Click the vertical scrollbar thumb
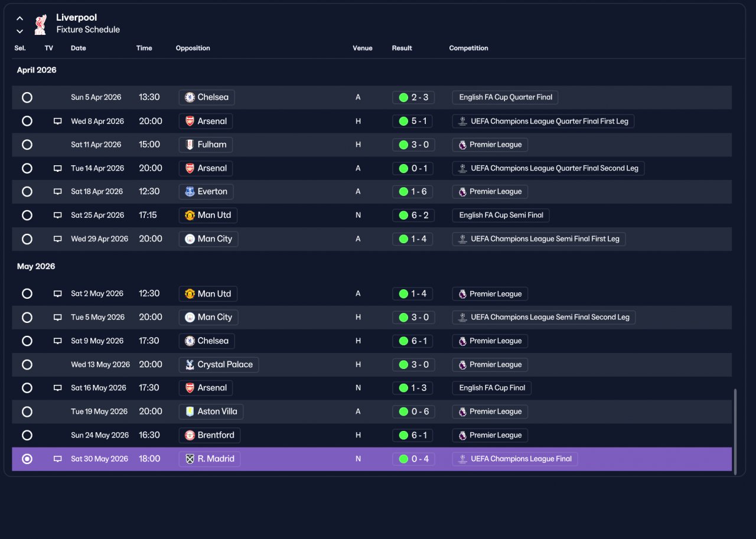Image resolution: width=756 pixels, height=539 pixels. [735, 430]
